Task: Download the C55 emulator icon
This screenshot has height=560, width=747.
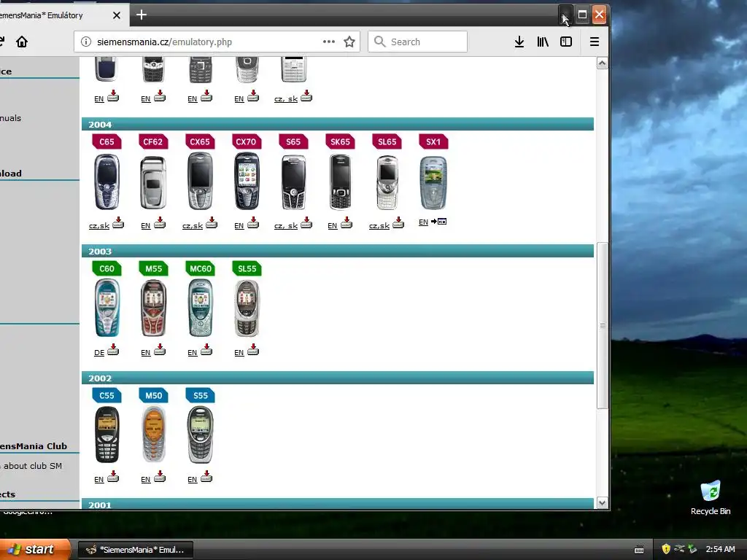Action: click(113, 476)
